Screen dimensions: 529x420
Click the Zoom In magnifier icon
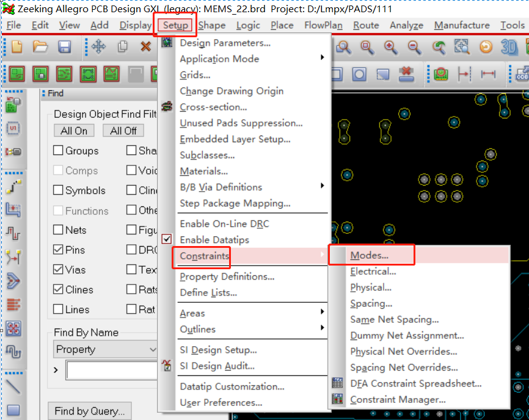point(391,47)
